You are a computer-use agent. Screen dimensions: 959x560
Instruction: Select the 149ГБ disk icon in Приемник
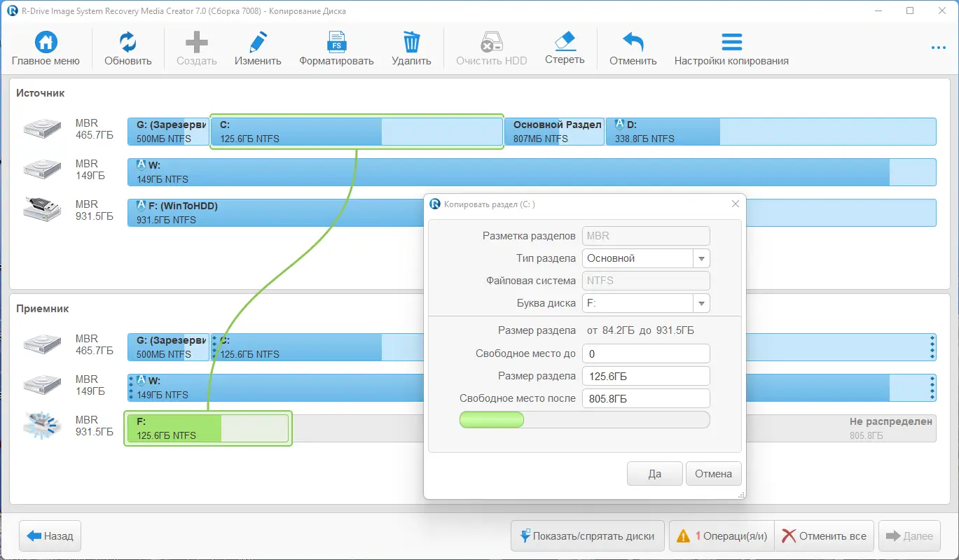coord(42,384)
